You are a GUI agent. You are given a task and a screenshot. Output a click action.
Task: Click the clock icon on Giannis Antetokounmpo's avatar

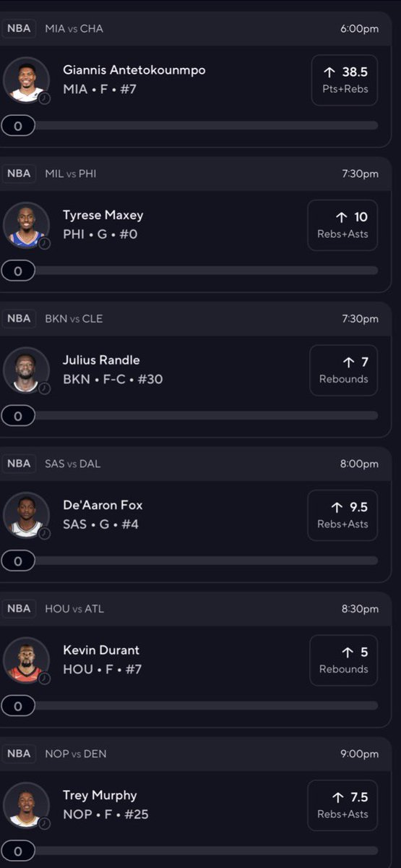[44, 98]
